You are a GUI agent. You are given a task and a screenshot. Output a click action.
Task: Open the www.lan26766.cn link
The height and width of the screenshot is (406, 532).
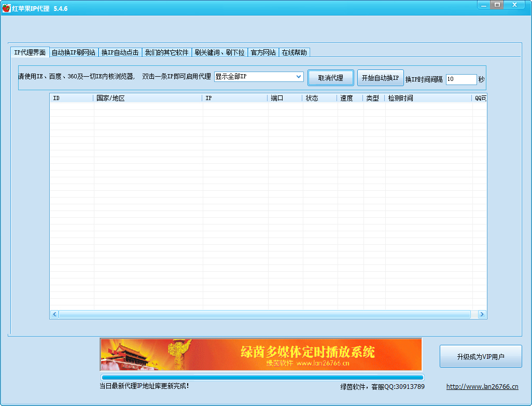pyautogui.click(x=482, y=387)
